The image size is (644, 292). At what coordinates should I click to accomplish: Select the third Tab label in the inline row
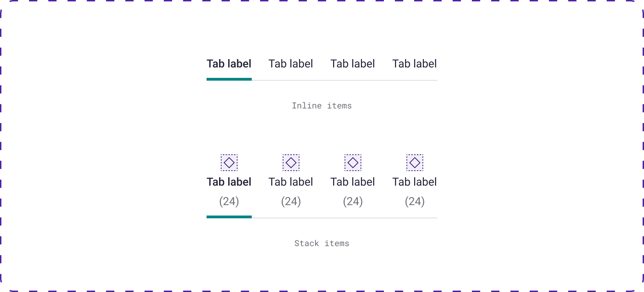(353, 64)
